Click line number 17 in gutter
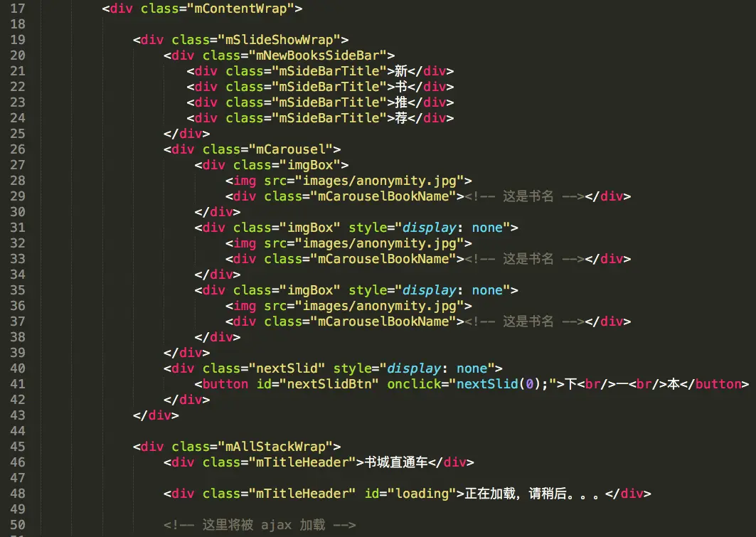The image size is (756, 537). (x=18, y=9)
